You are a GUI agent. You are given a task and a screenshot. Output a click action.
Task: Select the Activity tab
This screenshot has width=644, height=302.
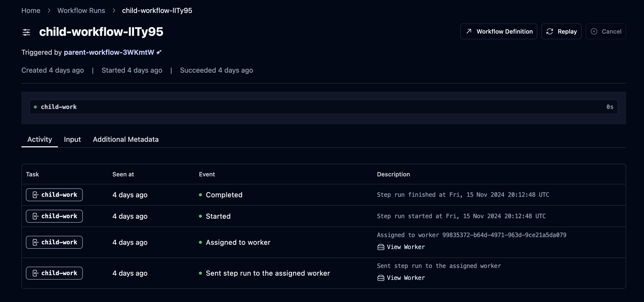click(x=40, y=139)
